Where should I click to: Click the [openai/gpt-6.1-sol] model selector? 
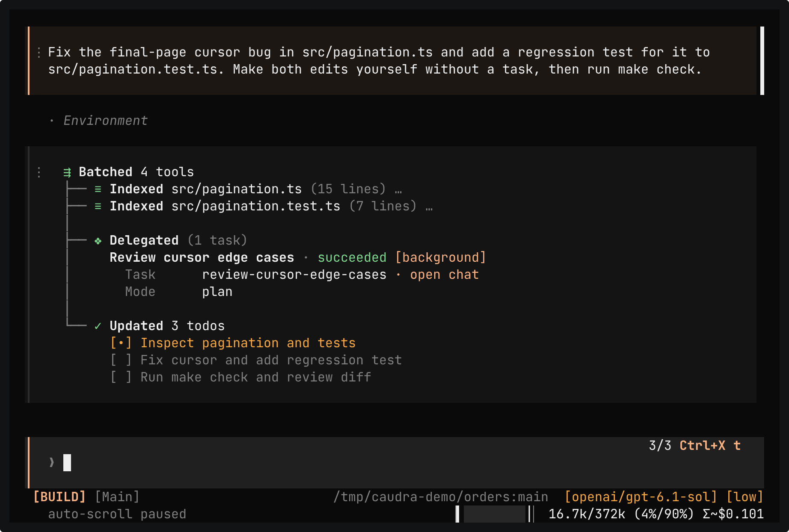click(641, 497)
